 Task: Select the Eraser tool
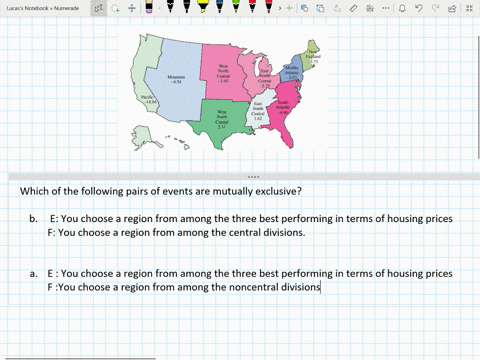[x=149, y=7]
